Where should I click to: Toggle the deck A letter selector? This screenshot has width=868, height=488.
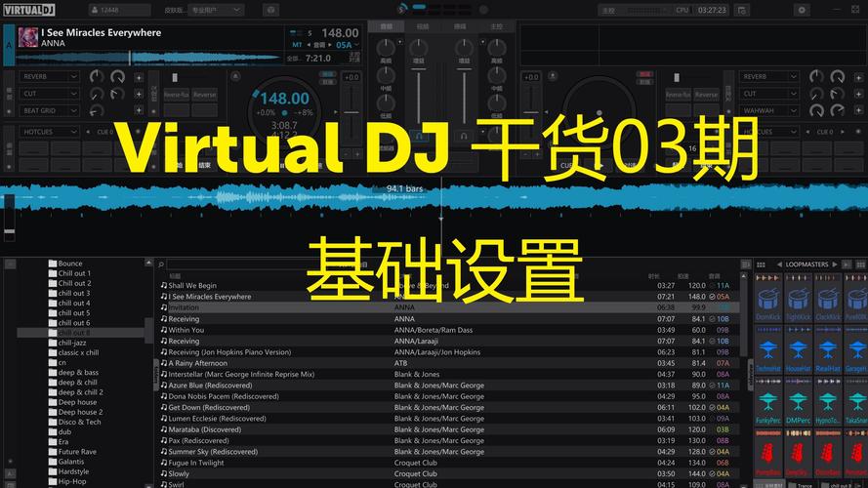point(9,45)
